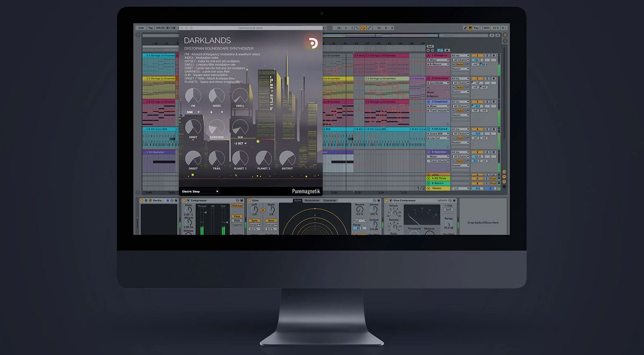Collapse the 1 Strings Lo track

429,56
